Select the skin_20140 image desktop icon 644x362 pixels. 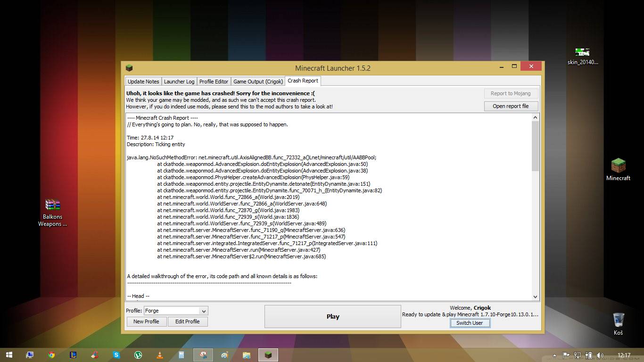click(583, 56)
